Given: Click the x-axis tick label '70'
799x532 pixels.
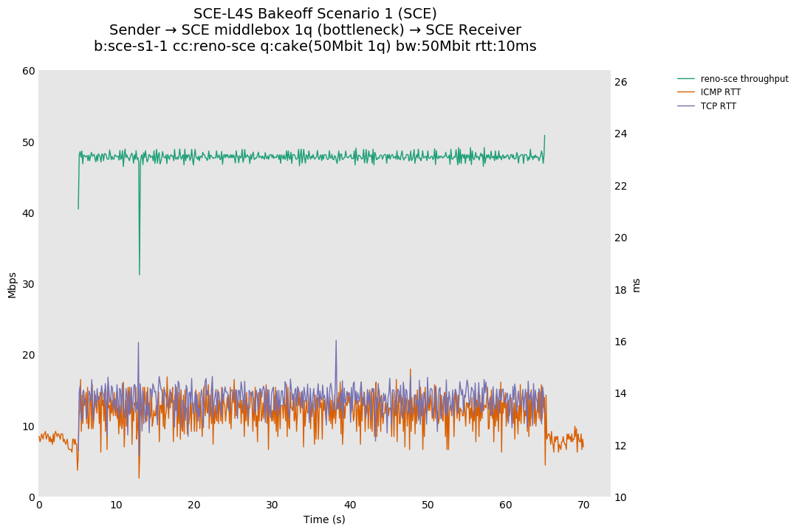Looking at the screenshot, I should 583,505.
